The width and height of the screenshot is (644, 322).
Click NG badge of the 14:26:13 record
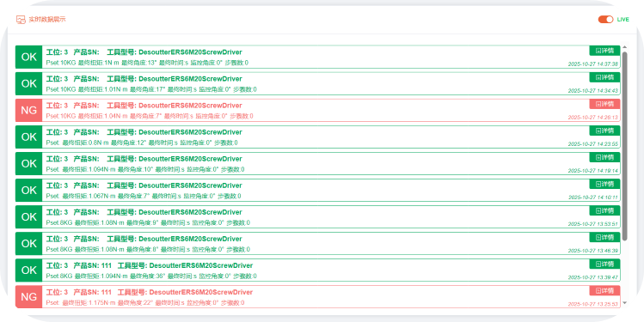28,111
